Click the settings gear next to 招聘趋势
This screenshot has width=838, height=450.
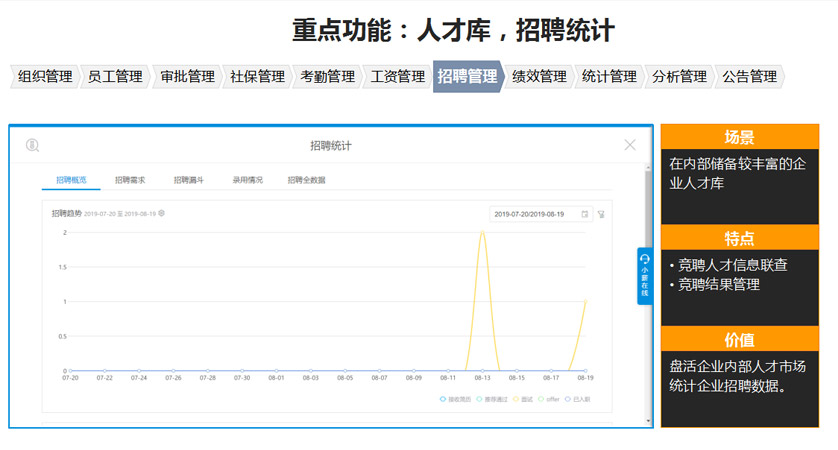click(162, 213)
